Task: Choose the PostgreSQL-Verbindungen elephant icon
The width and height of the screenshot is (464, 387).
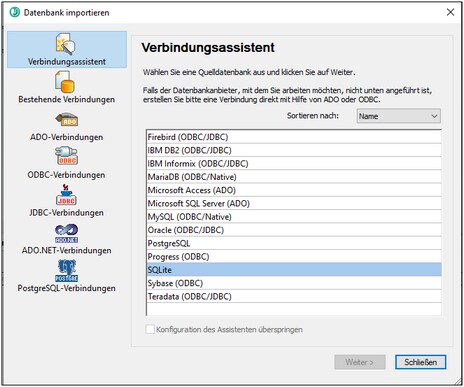Action: (x=67, y=271)
